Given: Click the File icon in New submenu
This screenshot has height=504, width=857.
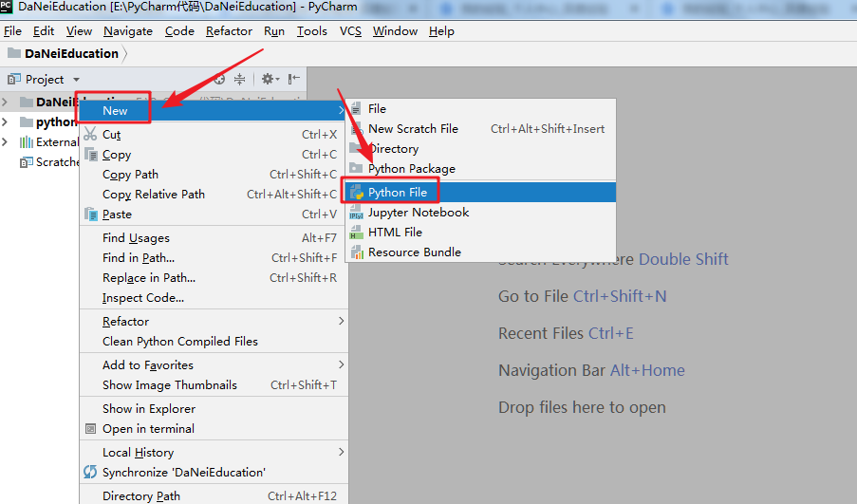Looking at the screenshot, I should click(x=356, y=108).
